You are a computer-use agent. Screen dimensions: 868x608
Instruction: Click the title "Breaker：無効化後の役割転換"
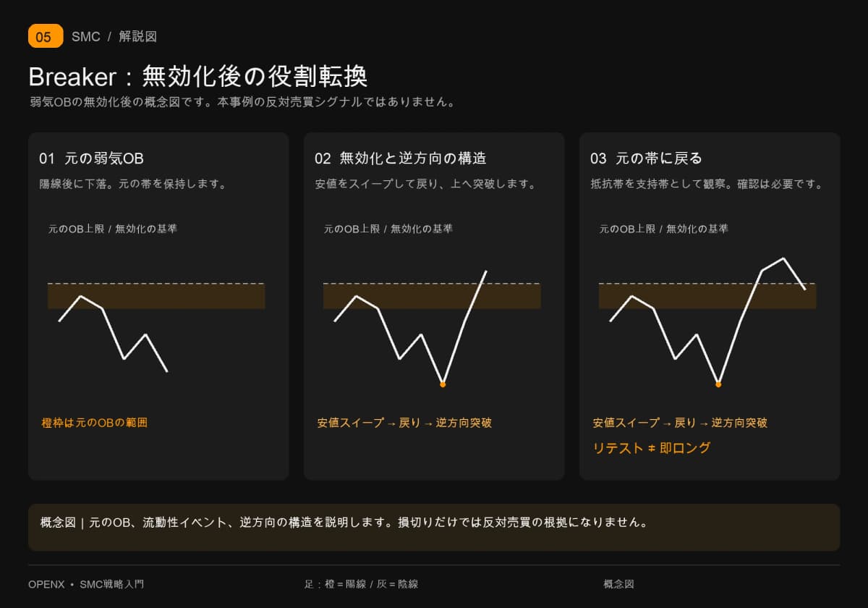tap(198, 76)
